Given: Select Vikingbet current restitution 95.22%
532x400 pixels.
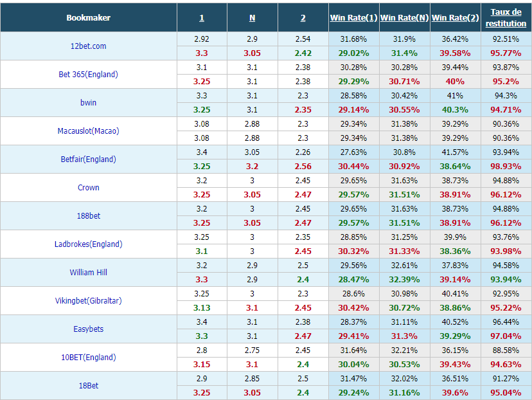Looking at the screenshot, I should click(x=506, y=308).
